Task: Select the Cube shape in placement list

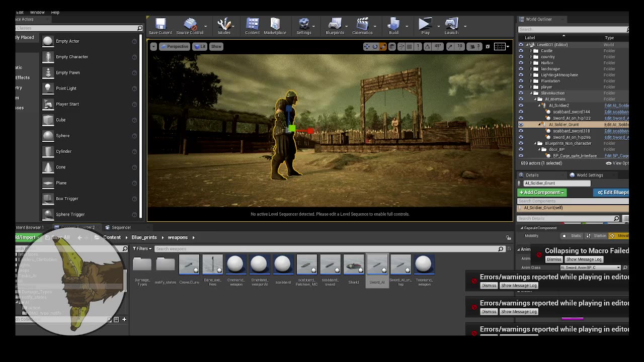Action: click(x=90, y=120)
